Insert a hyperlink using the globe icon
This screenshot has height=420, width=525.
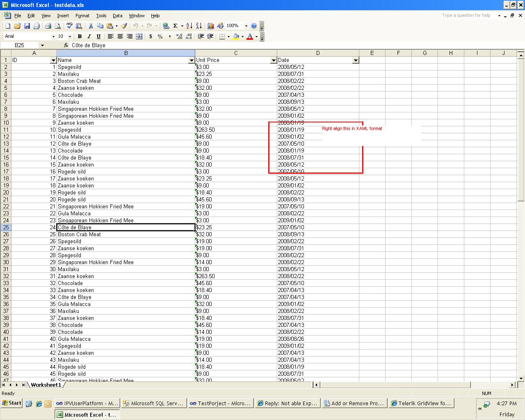(166, 26)
